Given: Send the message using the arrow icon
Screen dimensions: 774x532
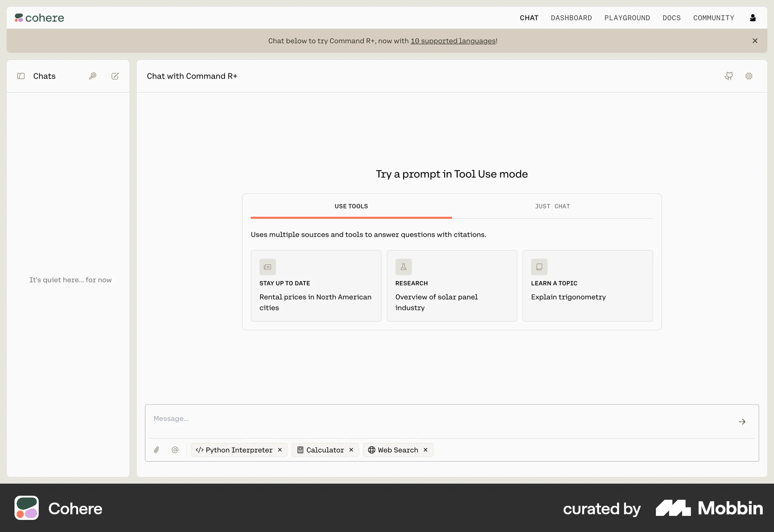Looking at the screenshot, I should (742, 422).
